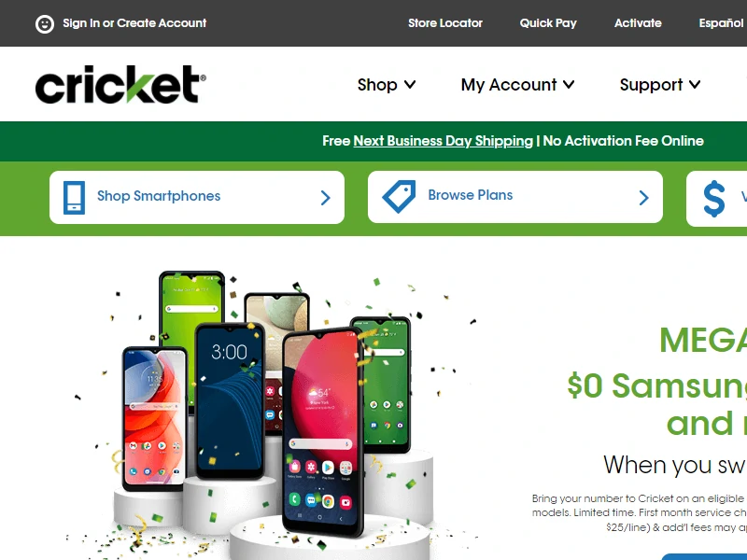Select Activate in the top bar
The height and width of the screenshot is (560, 747).
(x=638, y=22)
